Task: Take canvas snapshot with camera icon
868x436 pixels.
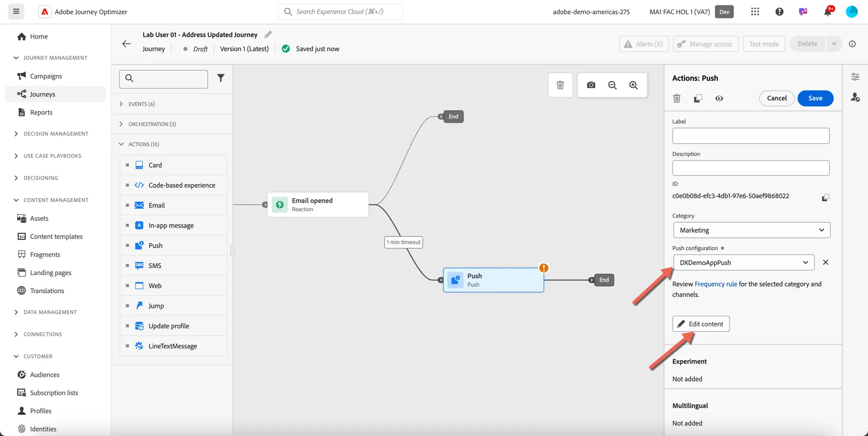Action: pos(591,85)
